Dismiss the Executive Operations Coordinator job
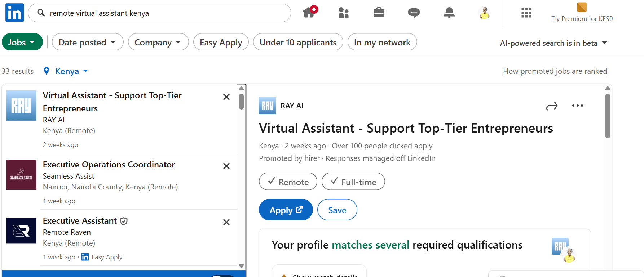Image resolution: width=644 pixels, height=277 pixels. click(x=226, y=166)
